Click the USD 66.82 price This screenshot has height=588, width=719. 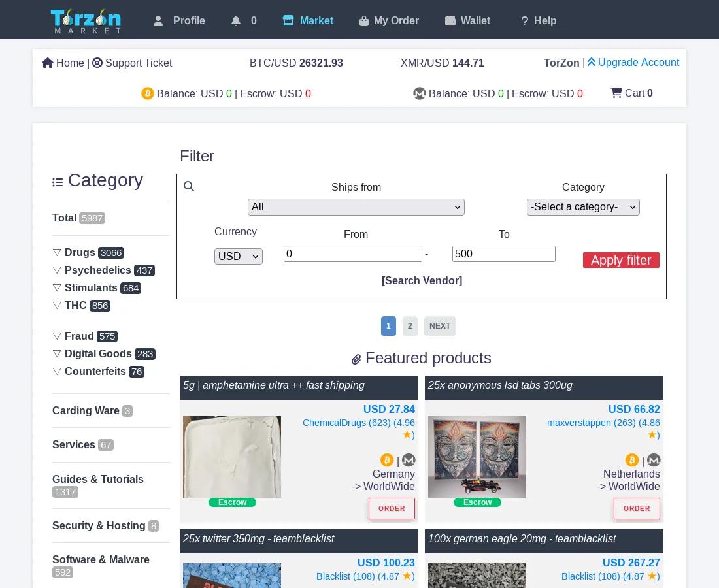[634, 409]
